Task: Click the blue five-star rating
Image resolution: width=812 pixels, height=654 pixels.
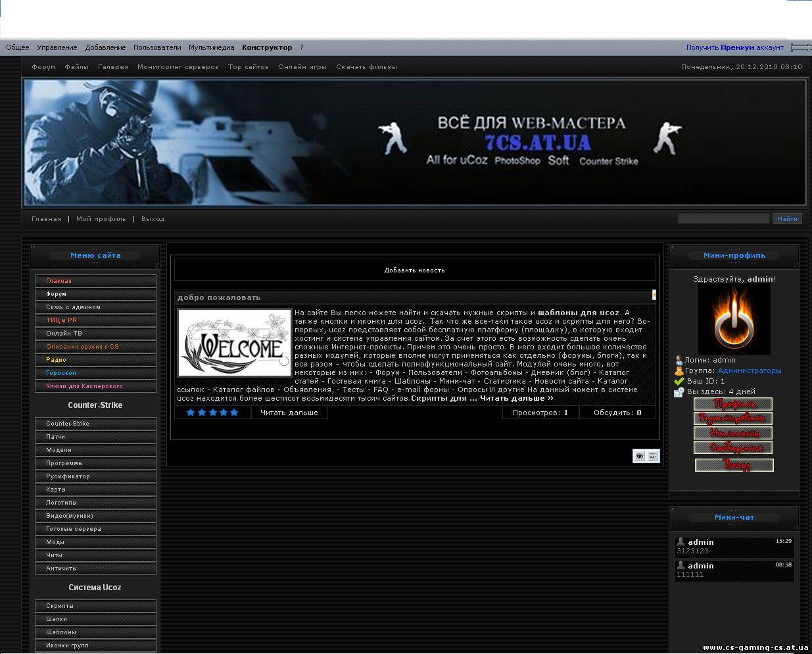Action: coord(212,413)
